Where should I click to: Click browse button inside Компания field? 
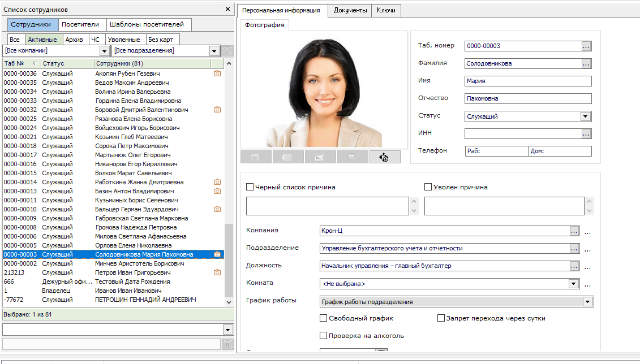(x=574, y=231)
